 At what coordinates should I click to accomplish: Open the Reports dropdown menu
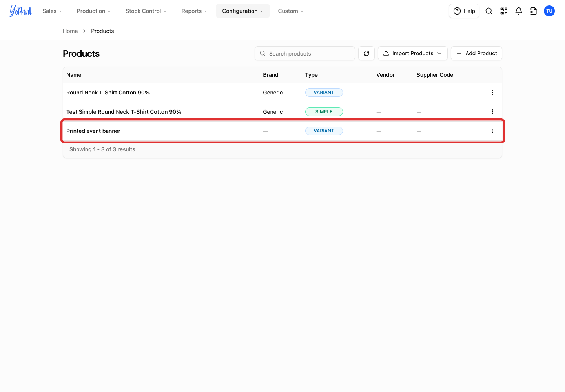(x=194, y=11)
